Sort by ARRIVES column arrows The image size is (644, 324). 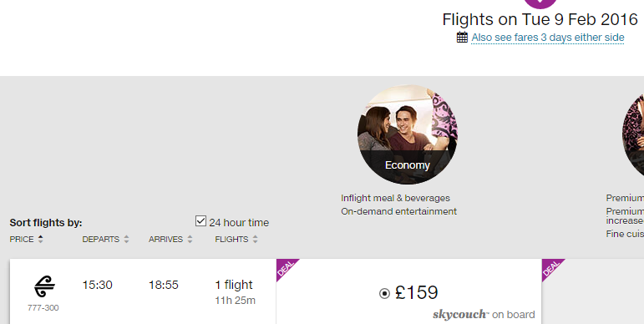click(190, 239)
